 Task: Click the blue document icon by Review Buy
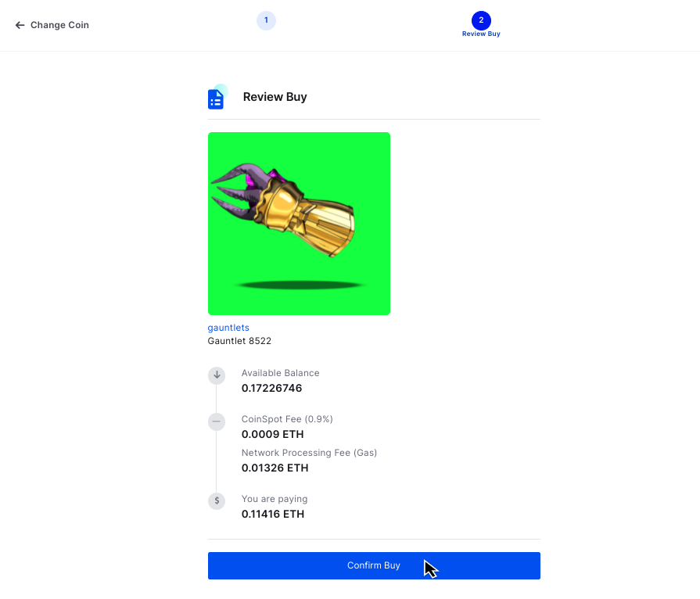point(216,99)
